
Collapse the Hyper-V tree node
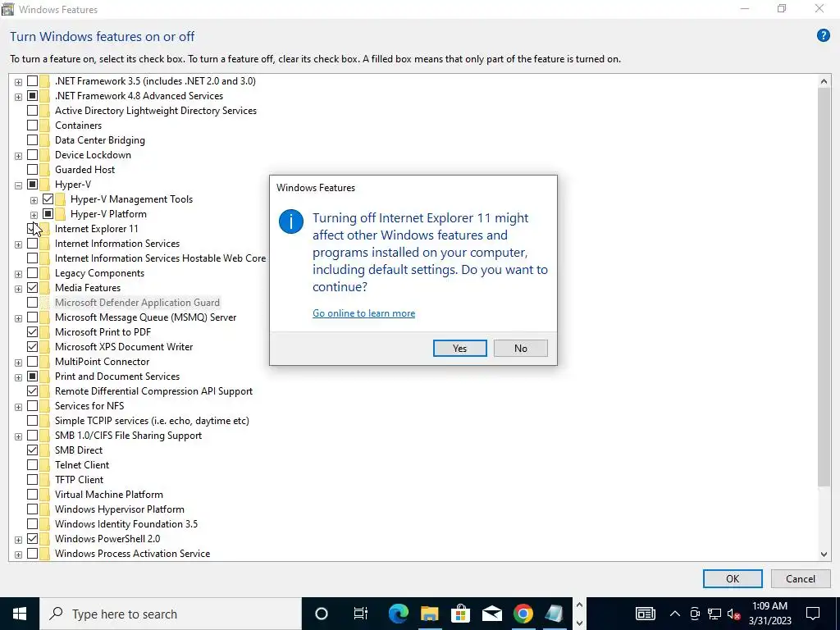(18, 185)
